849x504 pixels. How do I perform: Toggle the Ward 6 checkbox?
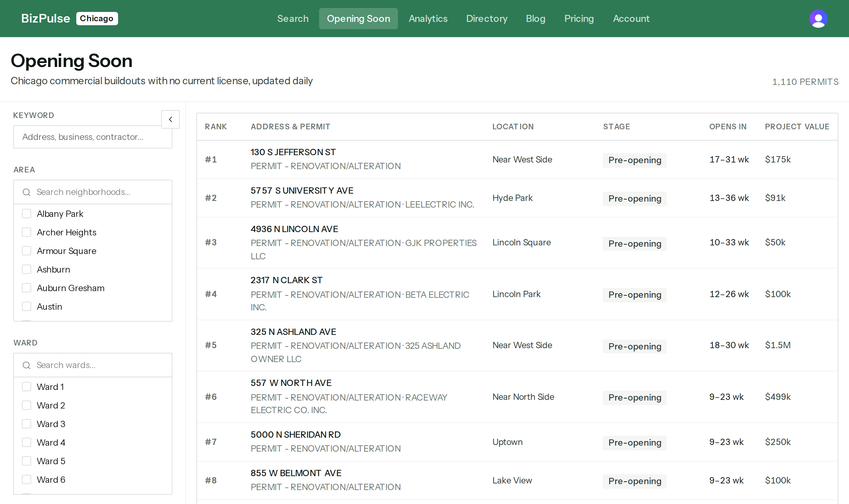[x=27, y=479]
